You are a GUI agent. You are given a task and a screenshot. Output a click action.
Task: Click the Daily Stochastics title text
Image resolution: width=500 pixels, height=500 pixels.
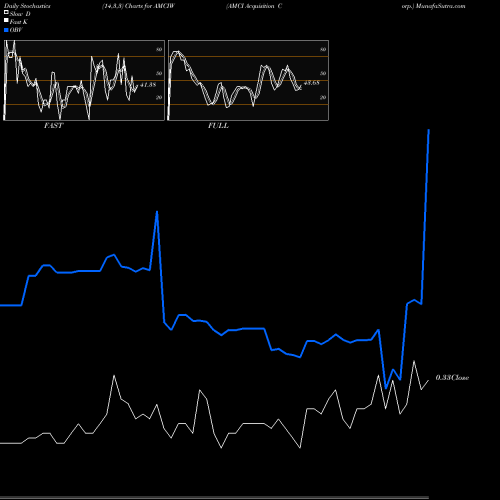27,6
